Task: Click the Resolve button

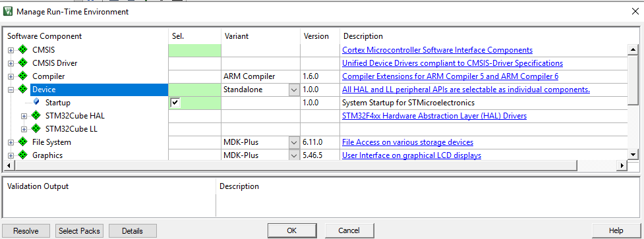Action: pos(26,231)
